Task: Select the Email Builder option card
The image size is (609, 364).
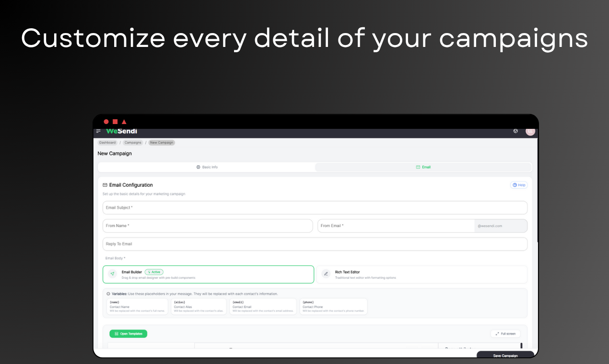Action: click(x=208, y=274)
